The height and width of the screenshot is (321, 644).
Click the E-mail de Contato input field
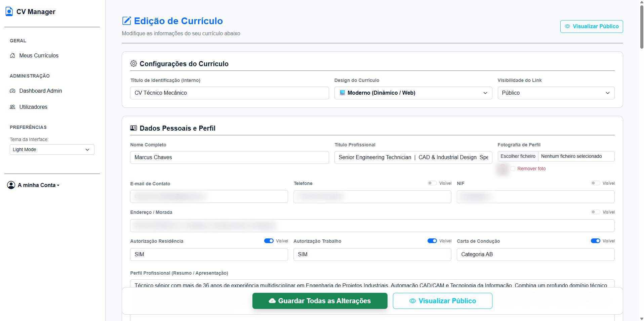tap(209, 196)
